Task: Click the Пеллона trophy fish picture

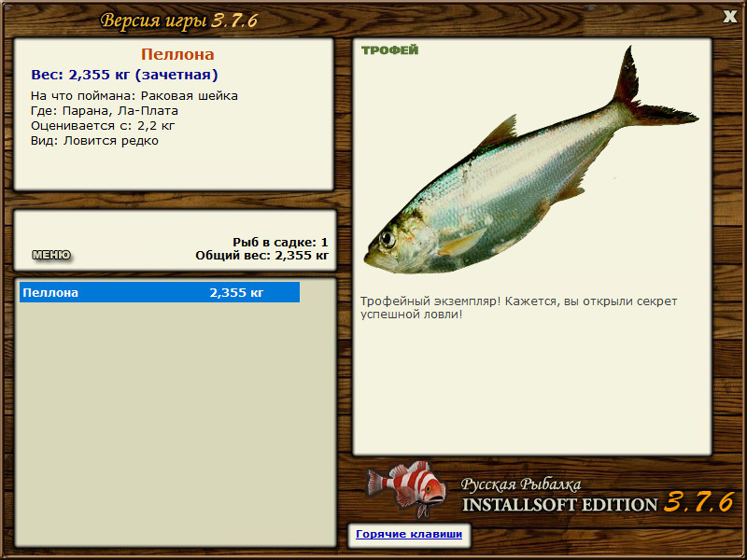Action: [530, 161]
